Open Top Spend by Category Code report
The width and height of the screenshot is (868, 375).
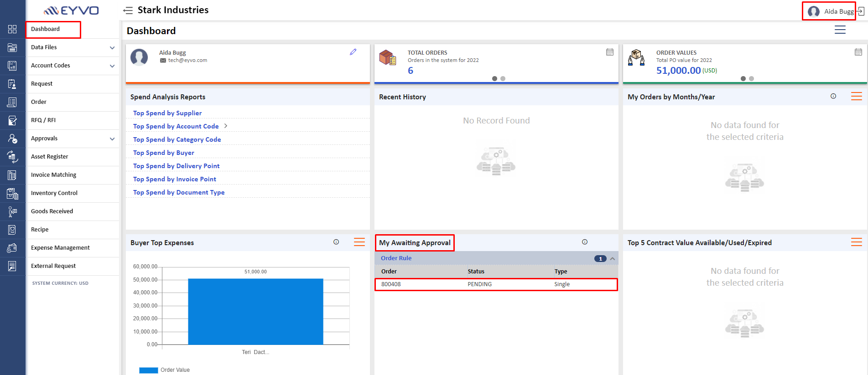pos(177,139)
